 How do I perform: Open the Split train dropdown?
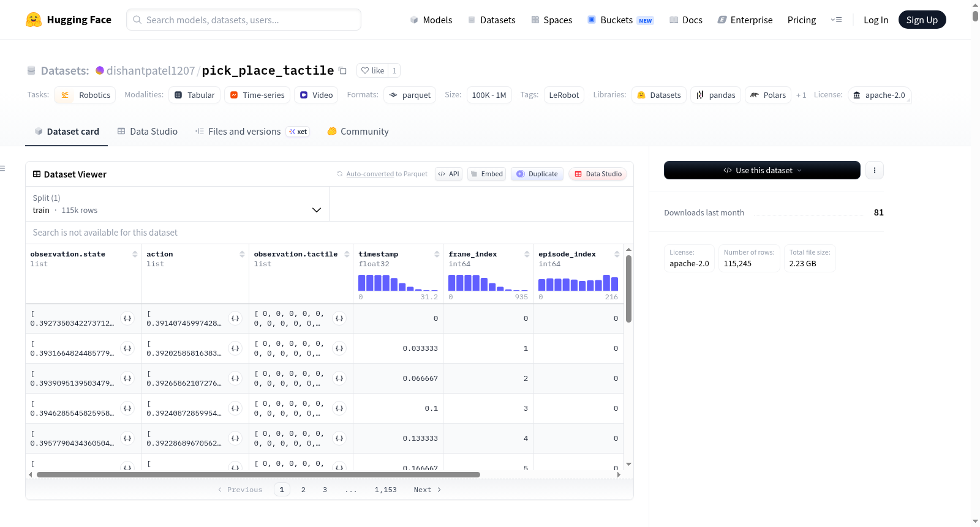177,204
